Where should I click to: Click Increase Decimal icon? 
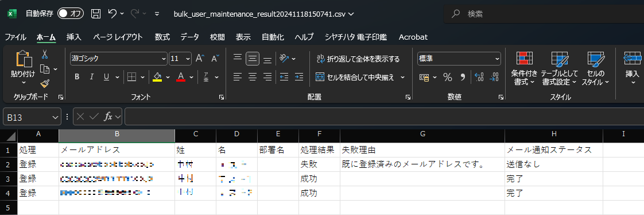479,77
